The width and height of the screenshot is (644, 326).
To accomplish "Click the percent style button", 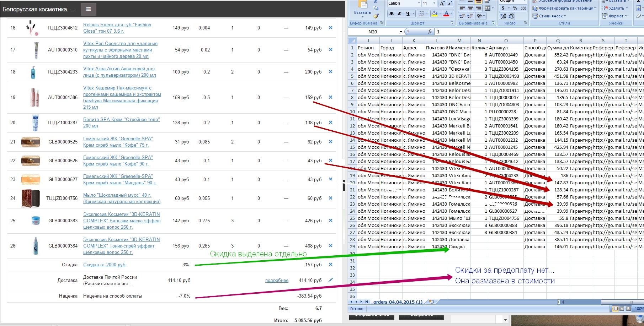I will click(515, 8).
